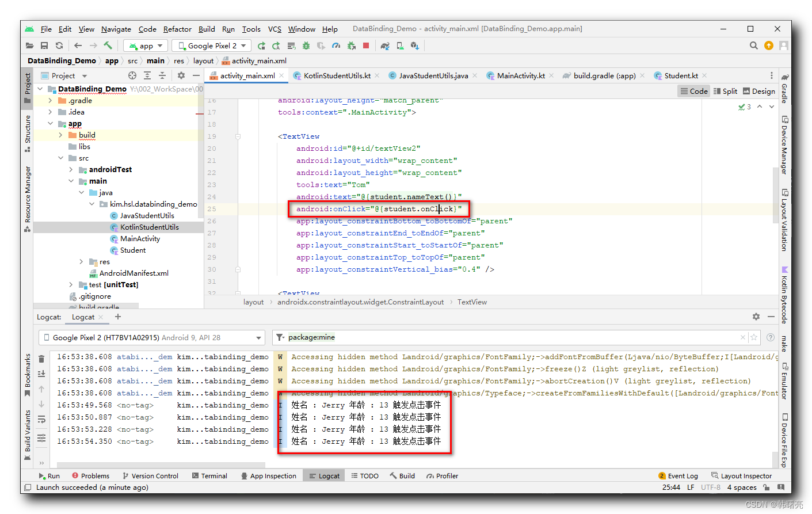
Task: Sync project with Gradle files icon
Action: coord(385,45)
